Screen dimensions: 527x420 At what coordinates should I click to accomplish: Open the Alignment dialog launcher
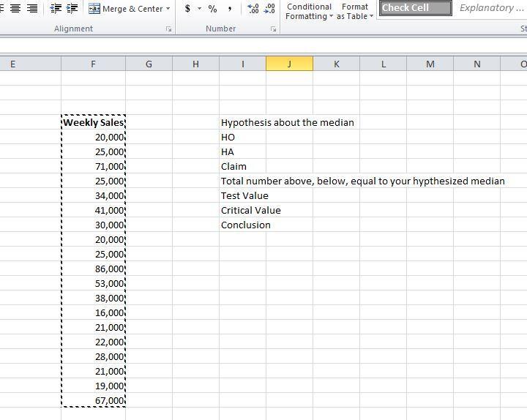point(168,29)
